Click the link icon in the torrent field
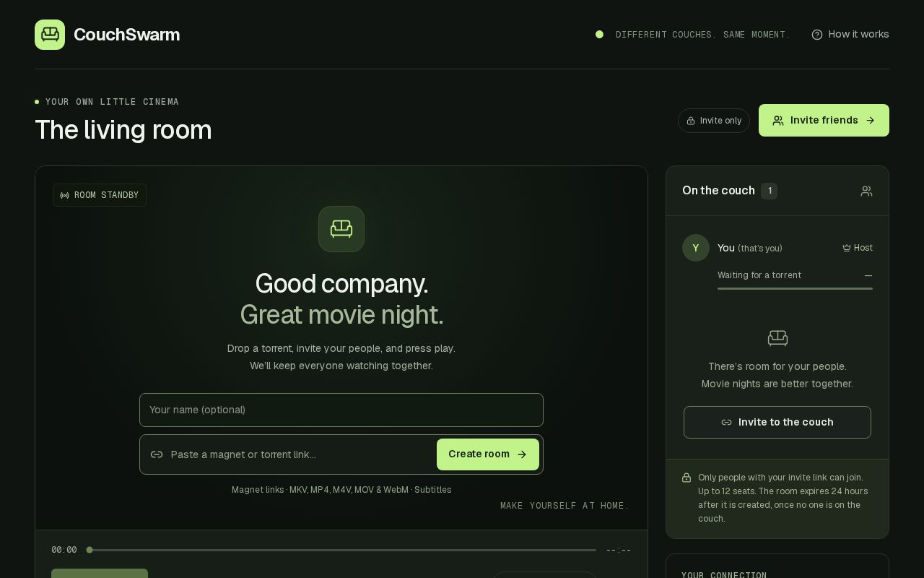 [157, 454]
